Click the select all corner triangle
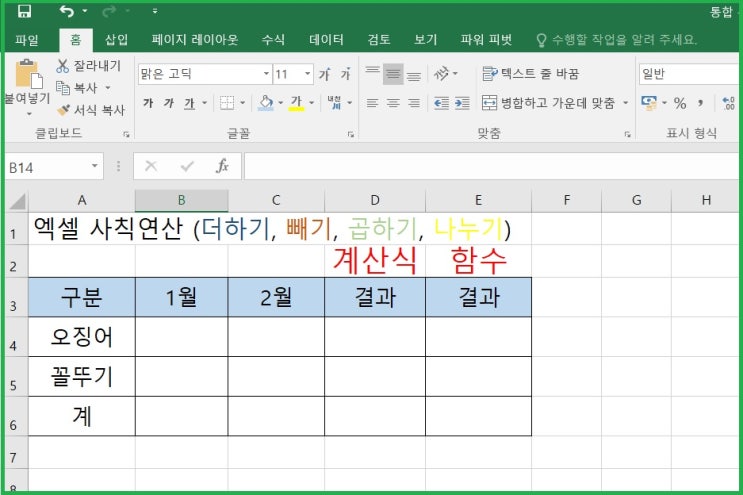 click(x=17, y=201)
